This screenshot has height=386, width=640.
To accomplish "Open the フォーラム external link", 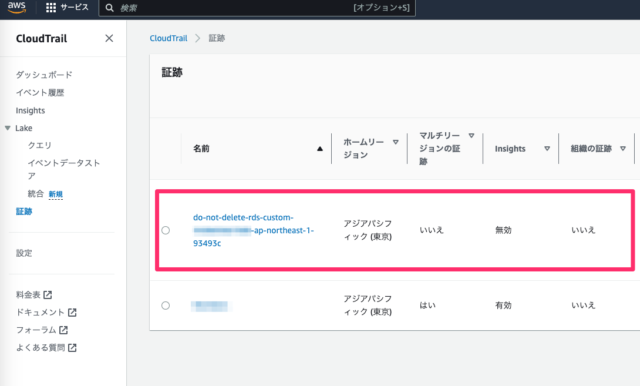I will pyautogui.click(x=42, y=330).
